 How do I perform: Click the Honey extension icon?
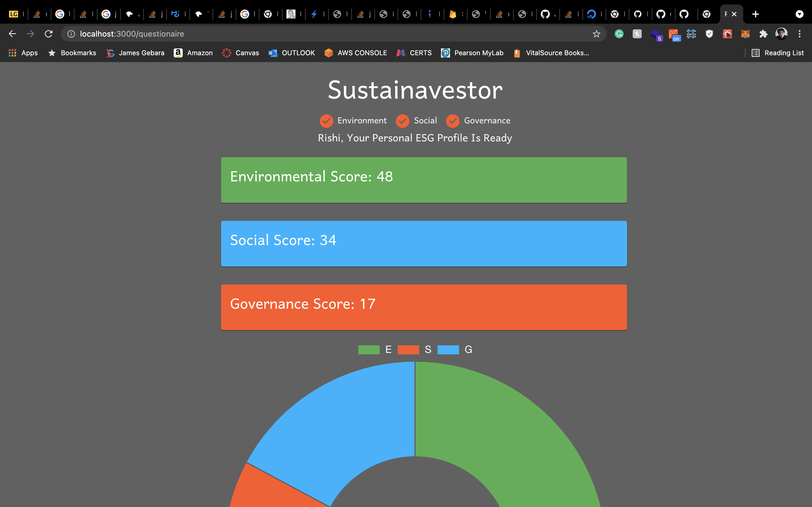coord(637,34)
